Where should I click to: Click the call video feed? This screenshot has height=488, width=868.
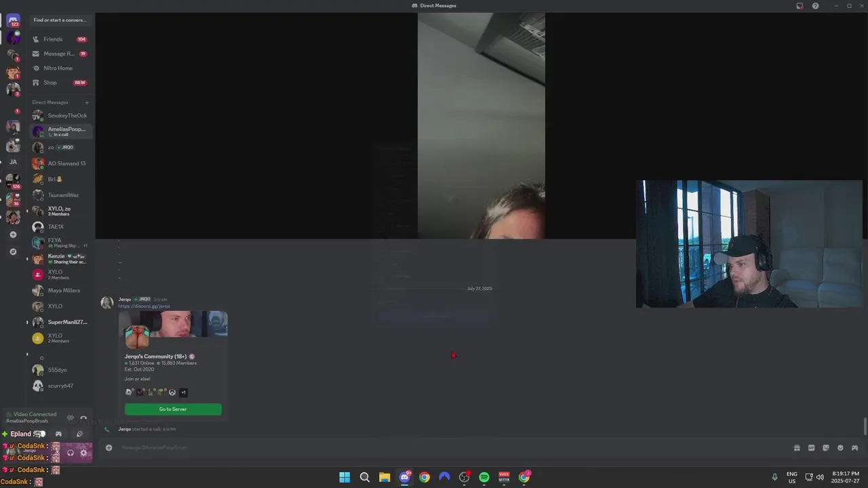[481, 126]
